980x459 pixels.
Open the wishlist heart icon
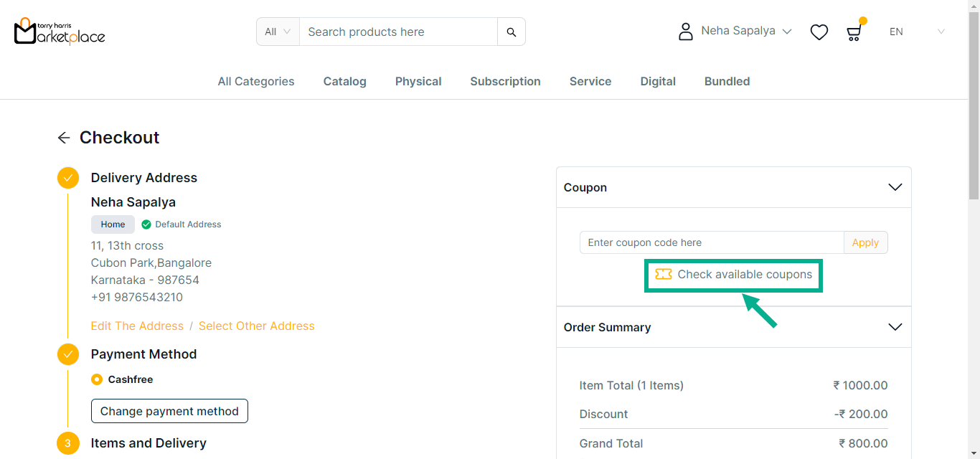[x=819, y=32]
